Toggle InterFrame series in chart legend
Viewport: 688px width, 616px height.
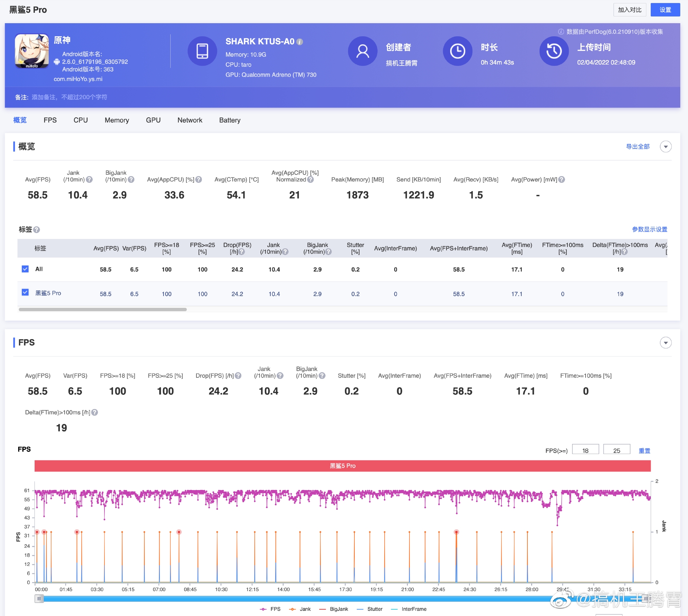(408, 609)
